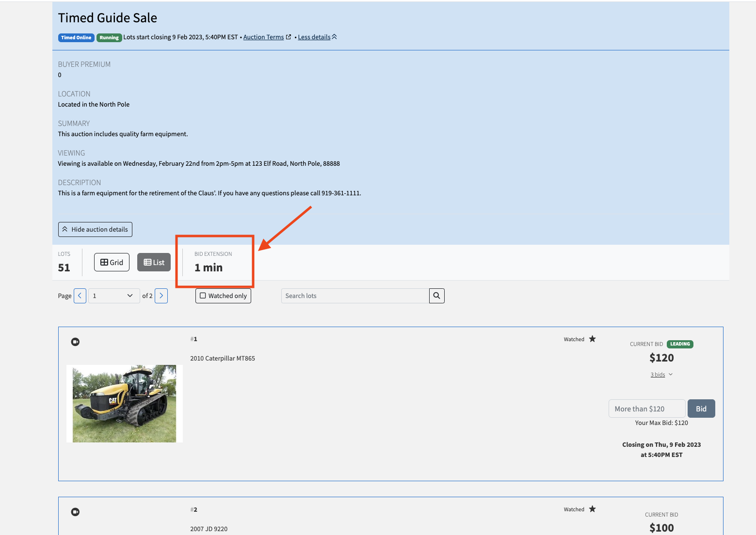The height and width of the screenshot is (535, 756).
Task: Open the video icon on lot #2
Action: point(76,512)
